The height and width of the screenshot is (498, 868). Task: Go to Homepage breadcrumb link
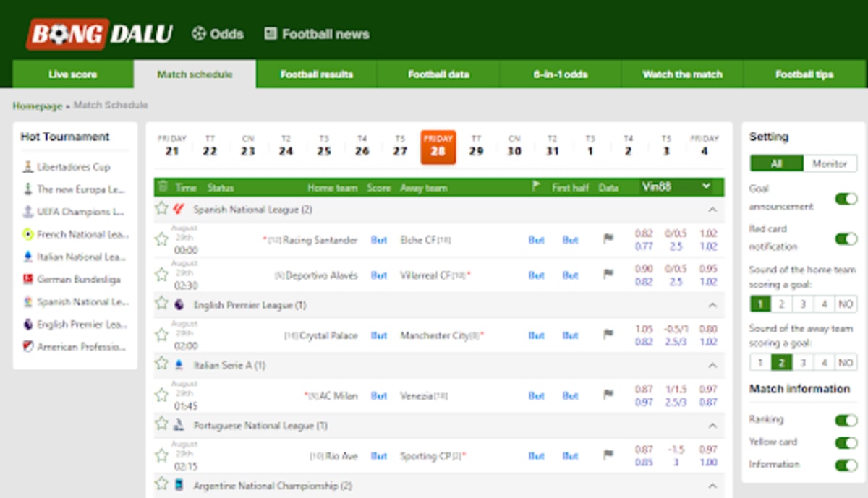[38, 106]
